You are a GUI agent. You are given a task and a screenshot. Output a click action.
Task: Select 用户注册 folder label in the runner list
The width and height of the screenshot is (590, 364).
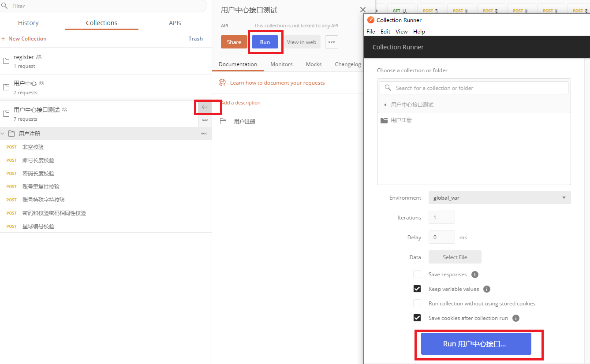click(x=401, y=120)
